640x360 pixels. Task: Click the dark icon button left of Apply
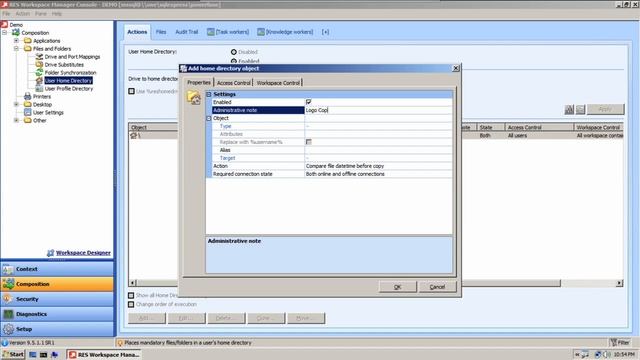click(x=569, y=109)
